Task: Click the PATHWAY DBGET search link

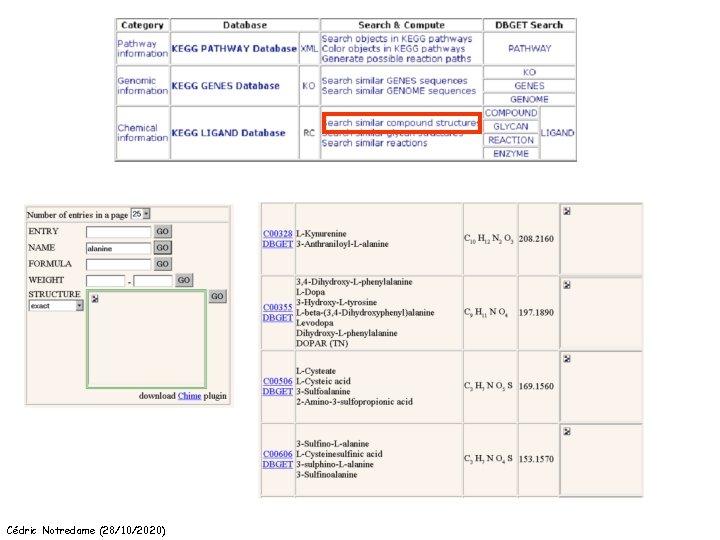Action: click(x=529, y=49)
